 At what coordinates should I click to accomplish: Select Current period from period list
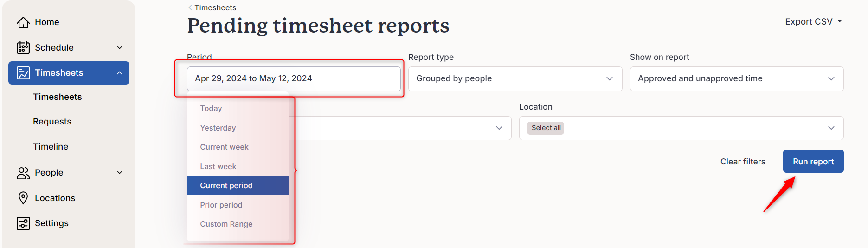tap(238, 185)
